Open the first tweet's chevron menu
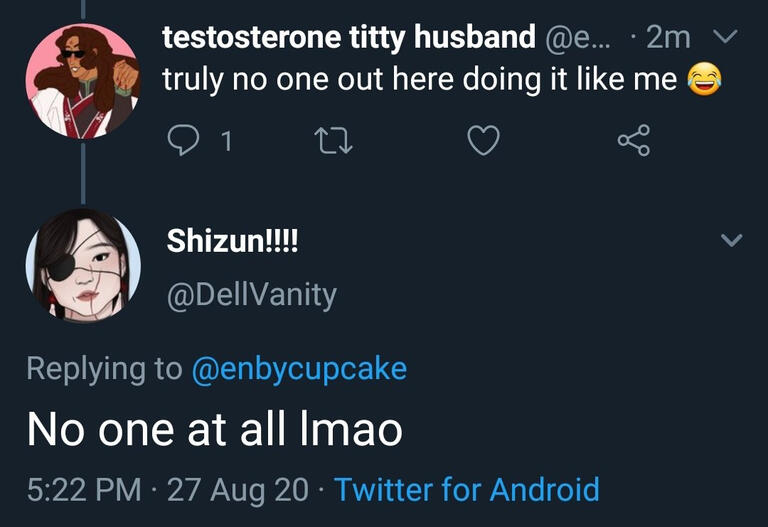Image resolution: width=768 pixels, height=527 pixels. coord(728,38)
